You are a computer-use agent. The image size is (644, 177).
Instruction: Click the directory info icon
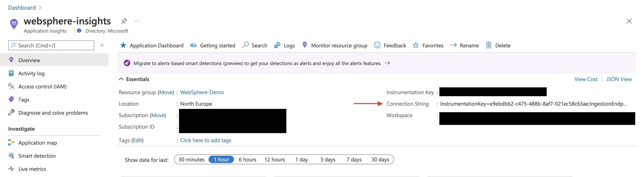click(x=79, y=31)
